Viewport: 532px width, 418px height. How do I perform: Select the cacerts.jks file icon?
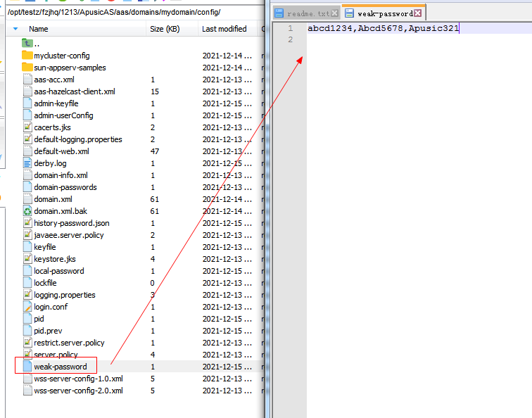point(27,127)
